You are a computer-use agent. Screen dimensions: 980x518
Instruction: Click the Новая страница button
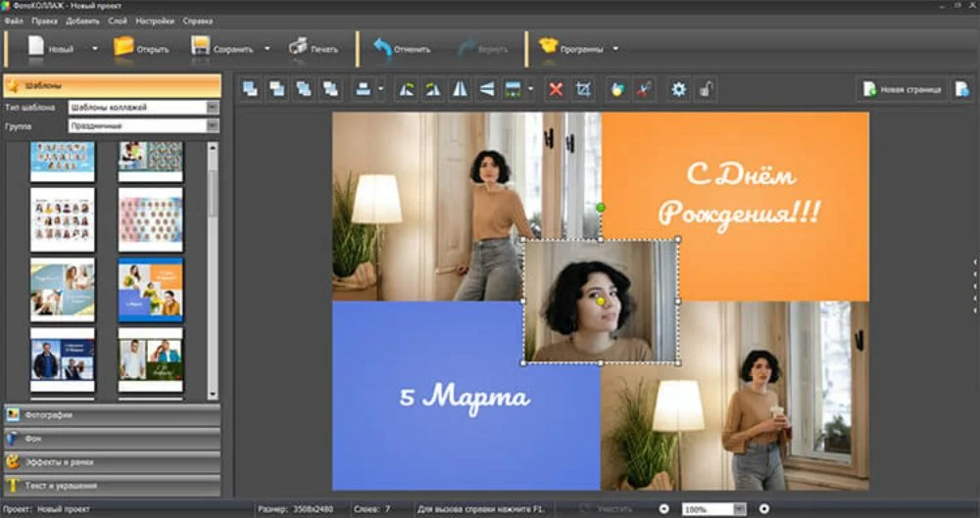point(902,90)
